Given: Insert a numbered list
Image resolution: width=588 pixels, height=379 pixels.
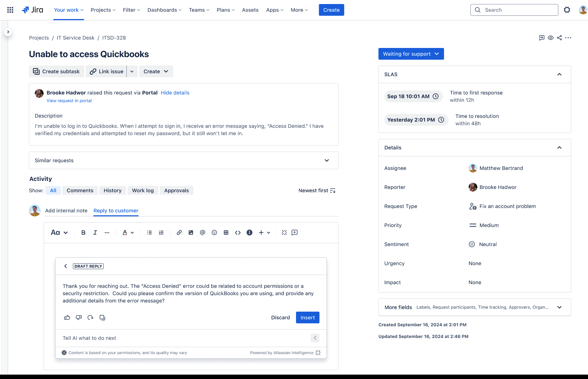Looking at the screenshot, I should coord(161,233).
